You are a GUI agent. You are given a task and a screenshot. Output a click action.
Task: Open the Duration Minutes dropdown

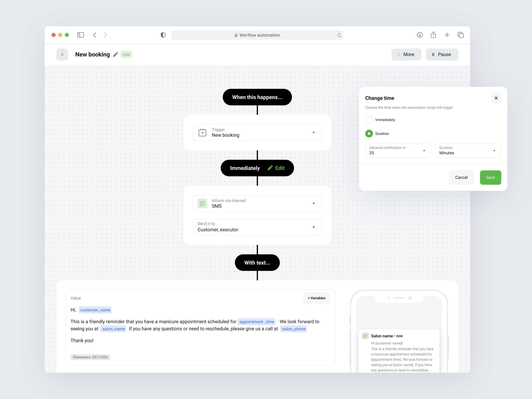point(494,151)
